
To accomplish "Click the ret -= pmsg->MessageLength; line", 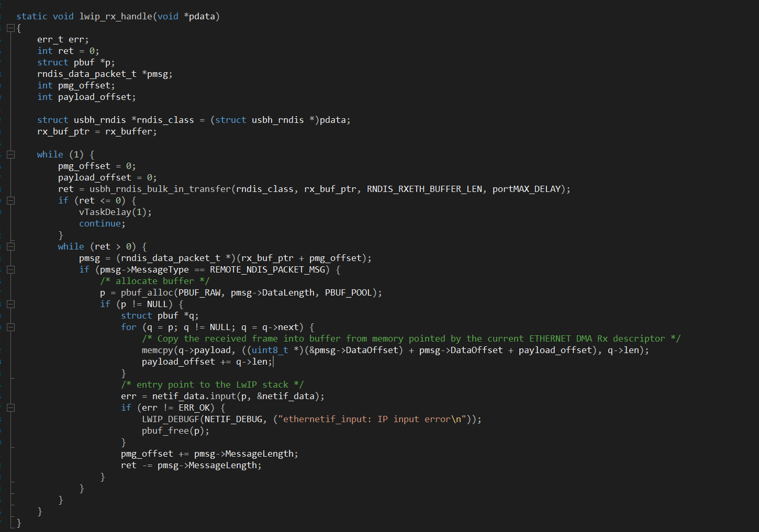I will [191, 465].
